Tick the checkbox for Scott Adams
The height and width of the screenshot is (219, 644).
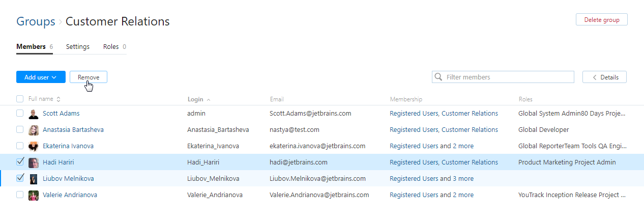tap(20, 114)
